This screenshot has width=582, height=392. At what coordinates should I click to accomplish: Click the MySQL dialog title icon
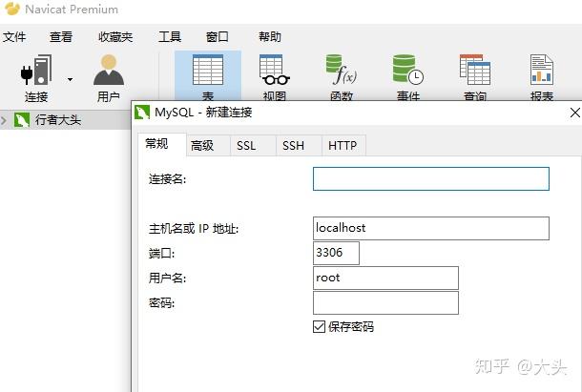click(x=142, y=112)
